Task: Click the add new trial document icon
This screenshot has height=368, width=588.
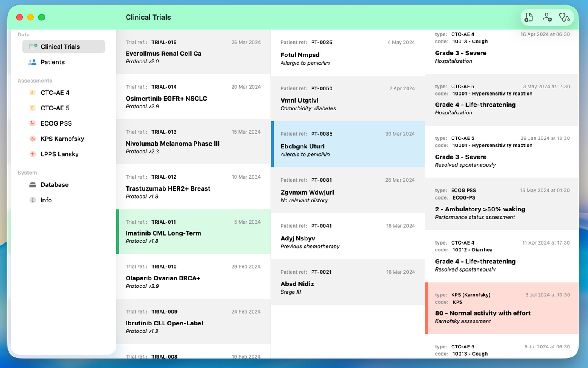Action: pyautogui.click(x=529, y=17)
